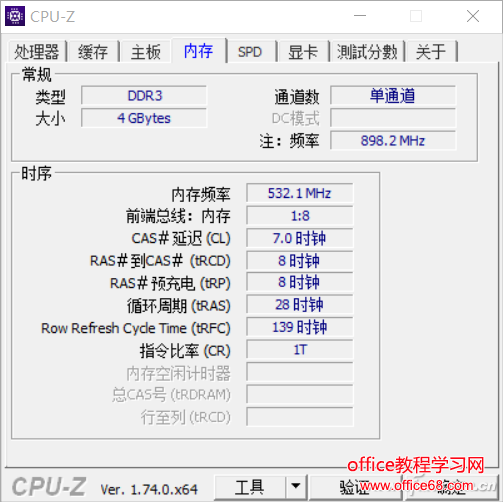503x502 pixels.
Task: Click the empty 内存空闲计时器 field
Action: pyautogui.click(x=299, y=372)
